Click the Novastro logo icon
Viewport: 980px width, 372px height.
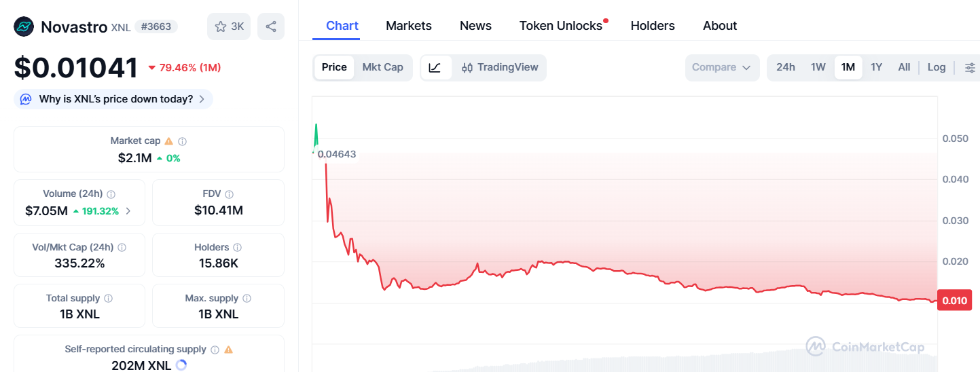pos(24,27)
